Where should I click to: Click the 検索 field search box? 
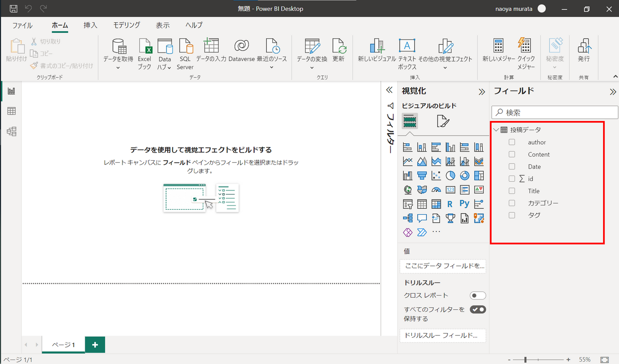point(555,113)
